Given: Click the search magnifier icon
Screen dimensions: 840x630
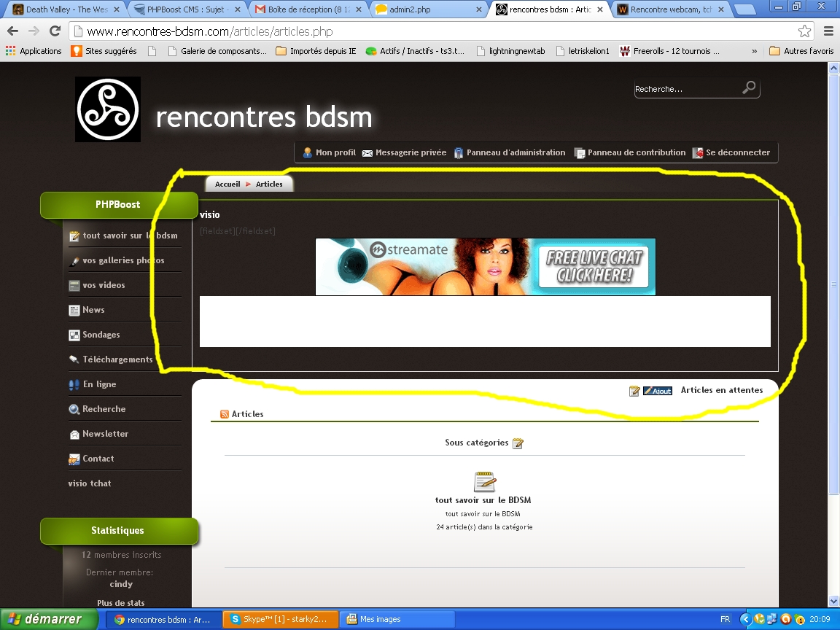Looking at the screenshot, I should [x=748, y=88].
